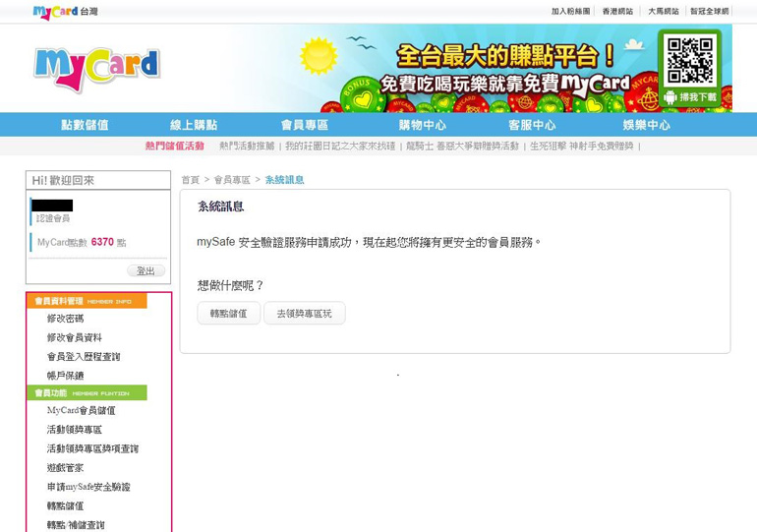Image resolution: width=757 pixels, height=532 pixels.
Task: Open 活動領獎專區獎項查詢 in sidebar
Action: (92, 448)
